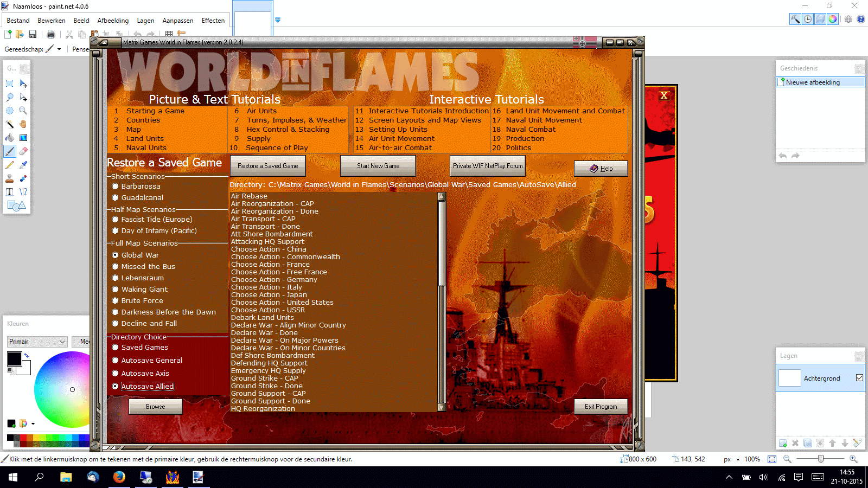
Task: Select the Ellipse Select tool
Action: click(10, 111)
